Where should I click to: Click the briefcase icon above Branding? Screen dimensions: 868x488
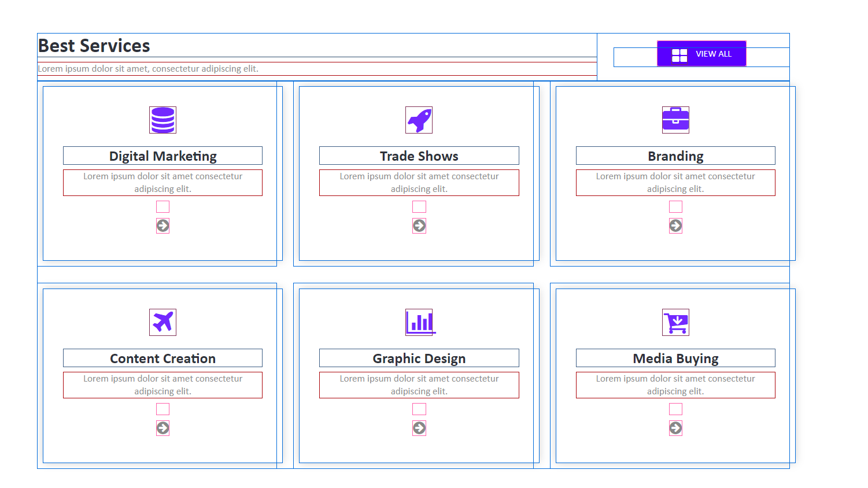(675, 120)
